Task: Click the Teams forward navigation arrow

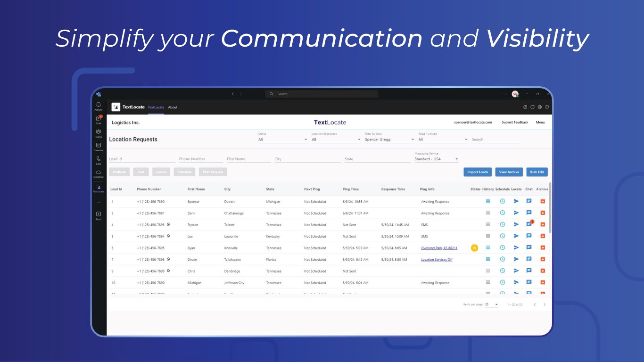Action: 241,94
